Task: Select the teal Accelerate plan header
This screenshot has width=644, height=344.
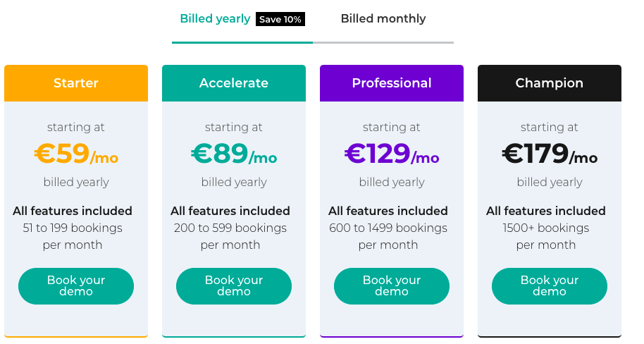Action: (x=234, y=83)
